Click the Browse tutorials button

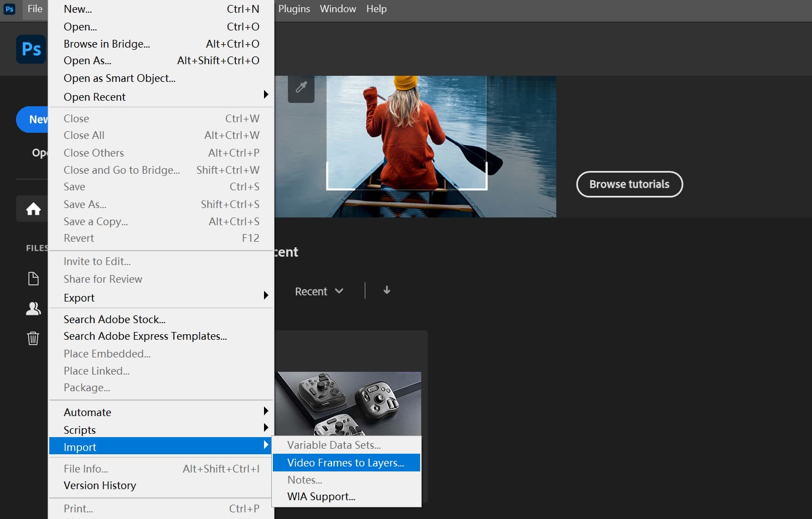click(x=629, y=184)
